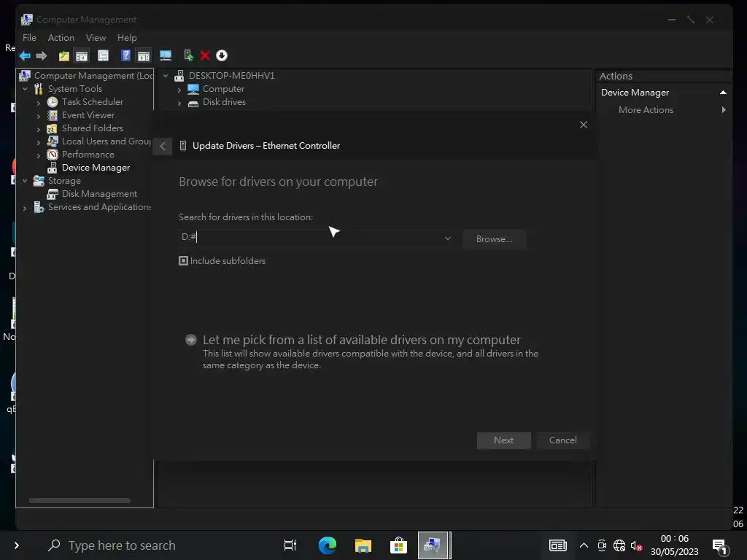747x560 pixels.
Task: Select the Computer device category
Action: (x=223, y=89)
